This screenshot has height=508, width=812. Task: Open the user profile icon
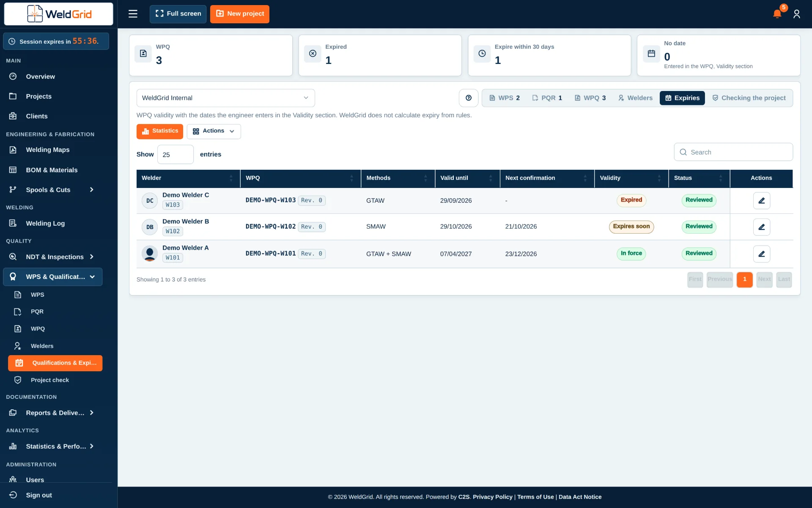(797, 14)
